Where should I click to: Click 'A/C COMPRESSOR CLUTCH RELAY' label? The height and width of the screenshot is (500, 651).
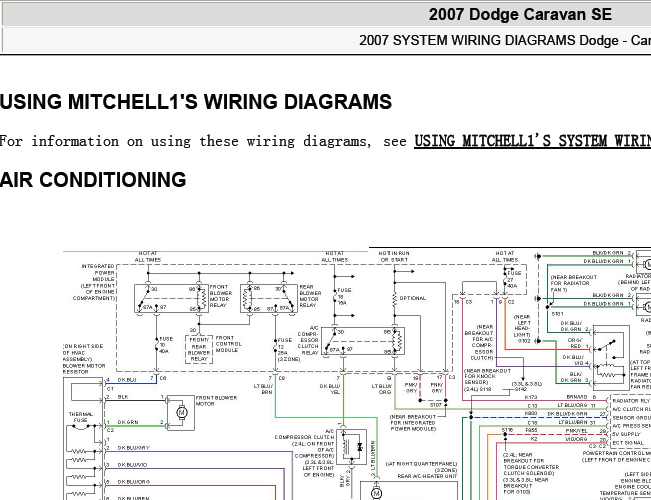coord(309,340)
